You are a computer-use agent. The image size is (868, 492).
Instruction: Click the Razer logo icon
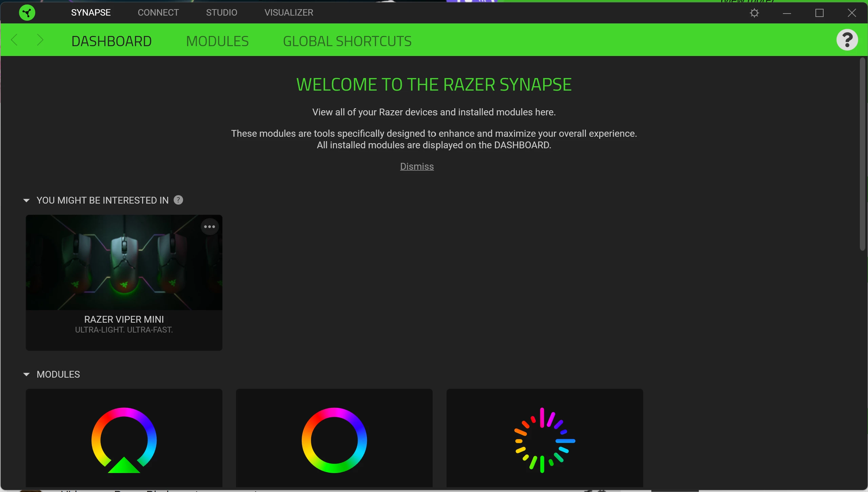click(x=27, y=13)
